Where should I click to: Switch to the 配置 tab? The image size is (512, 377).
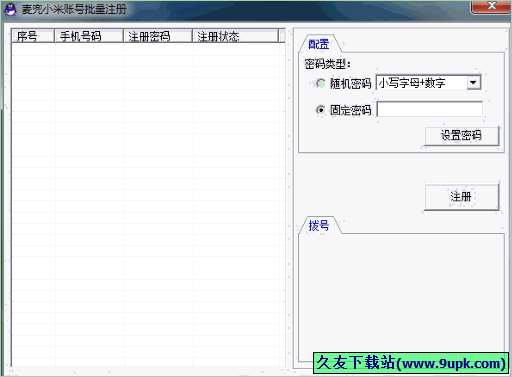point(319,44)
